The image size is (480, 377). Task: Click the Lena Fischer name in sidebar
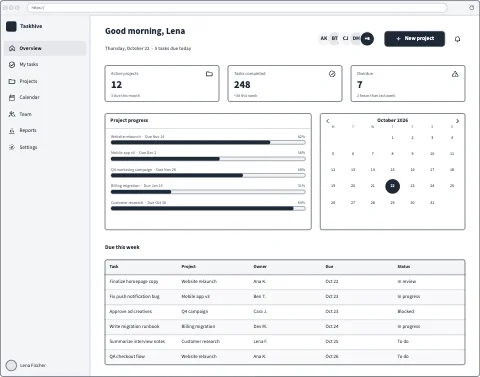point(33,365)
